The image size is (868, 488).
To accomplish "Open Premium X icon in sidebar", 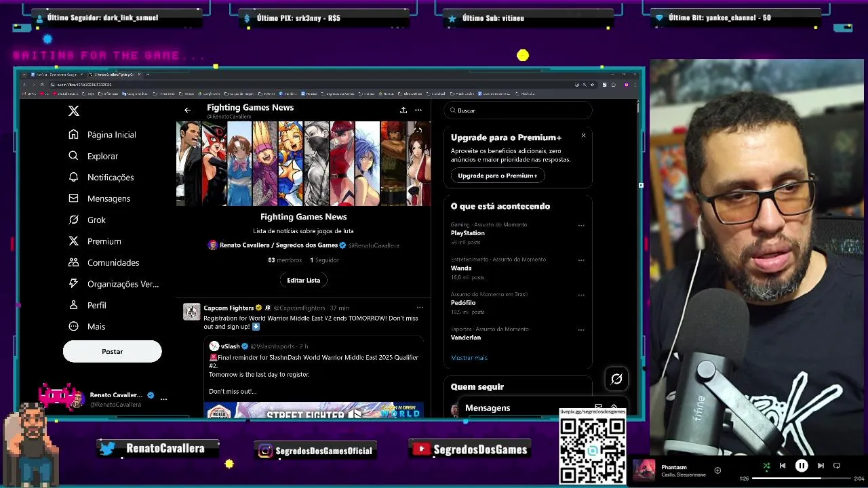I will click(73, 241).
